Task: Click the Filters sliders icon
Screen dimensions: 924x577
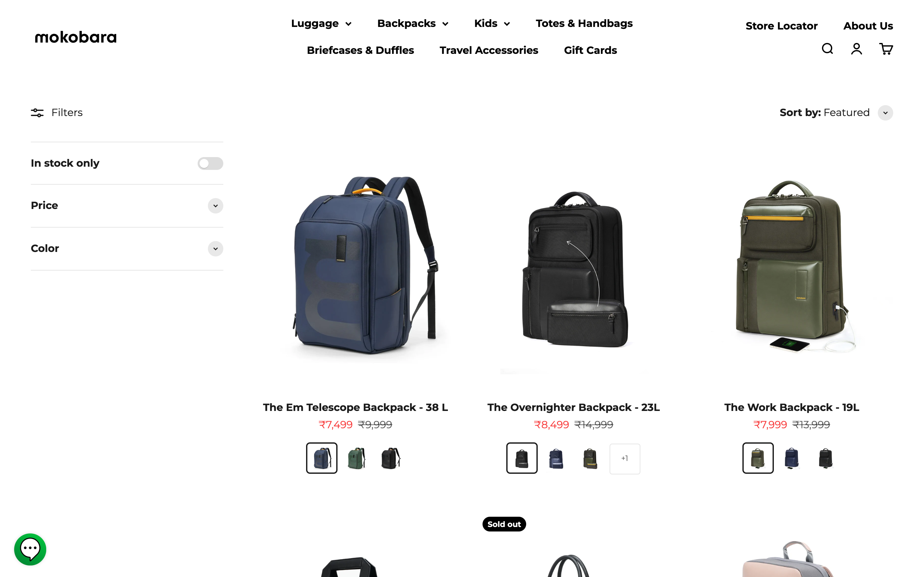Action: [x=37, y=113]
